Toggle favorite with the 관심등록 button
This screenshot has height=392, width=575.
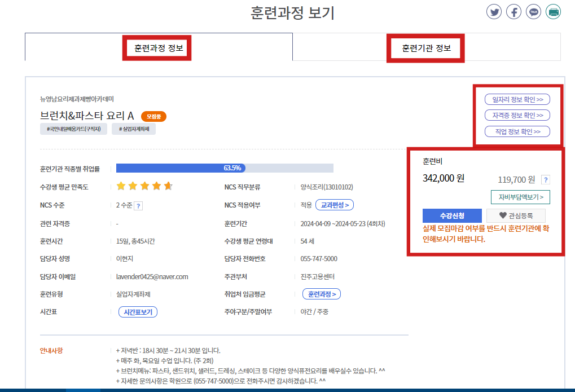click(x=516, y=215)
